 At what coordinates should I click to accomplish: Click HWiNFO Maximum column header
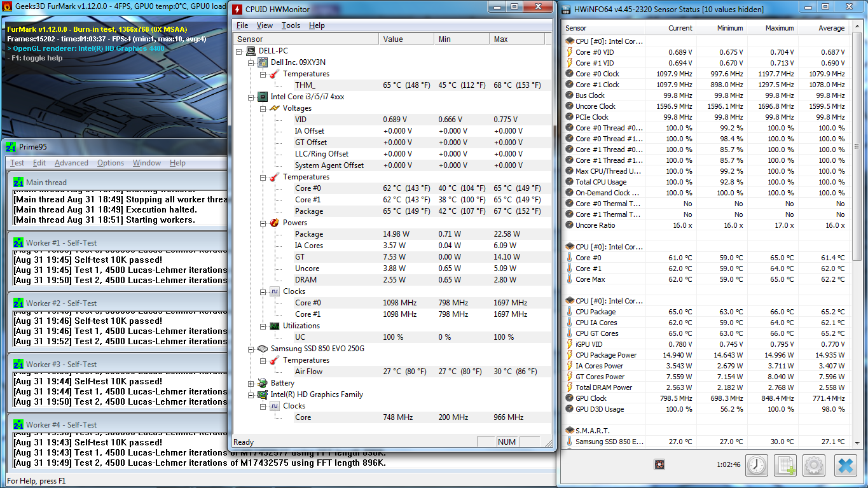click(772, 28)
